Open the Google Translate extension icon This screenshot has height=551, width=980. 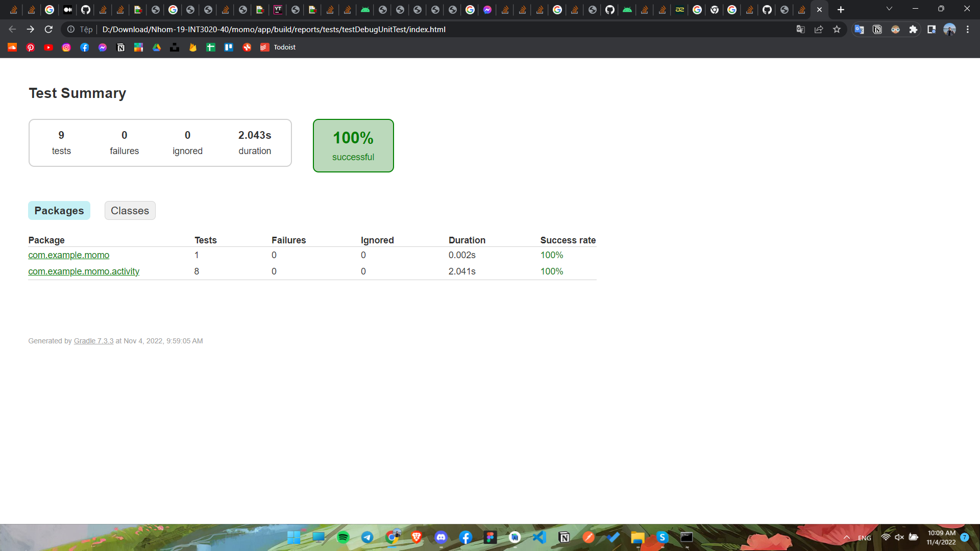859,30
